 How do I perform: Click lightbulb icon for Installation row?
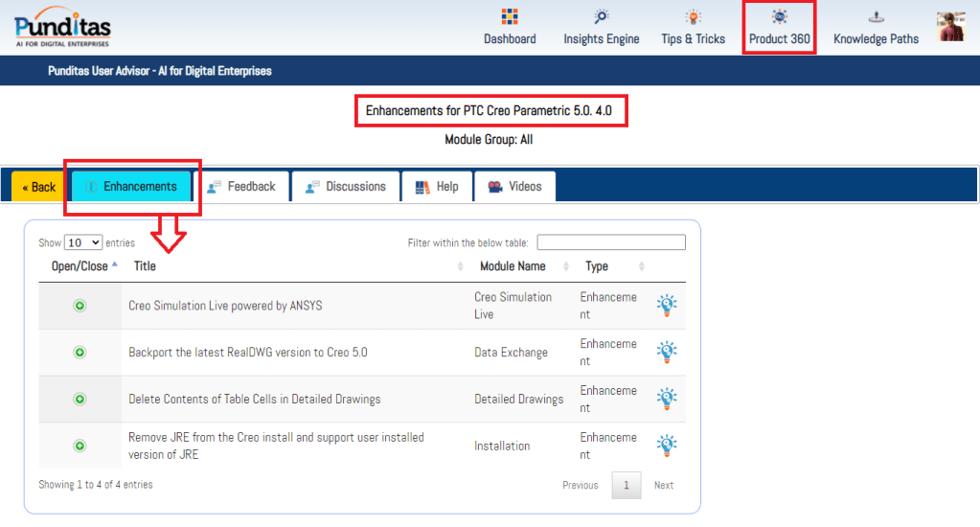pos(667,446)
